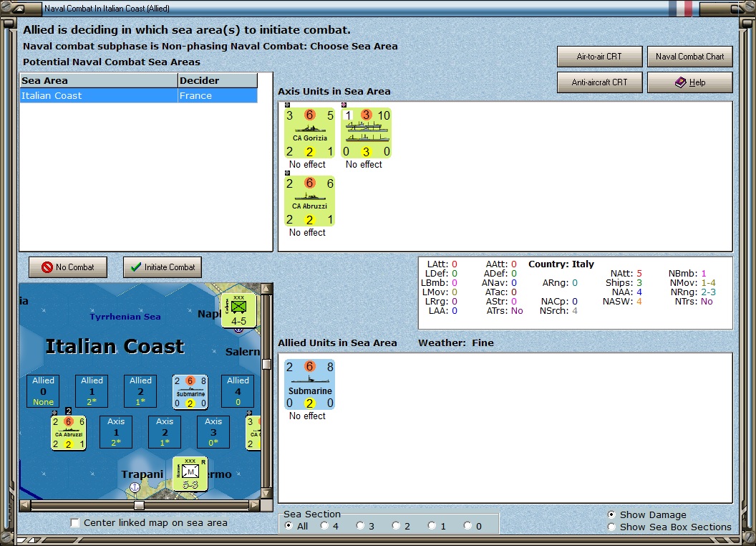Click the Allied 2 sea box section
The height and width of the screenshot is (546, 756).
pyautogui.click(x=140, y=391)
